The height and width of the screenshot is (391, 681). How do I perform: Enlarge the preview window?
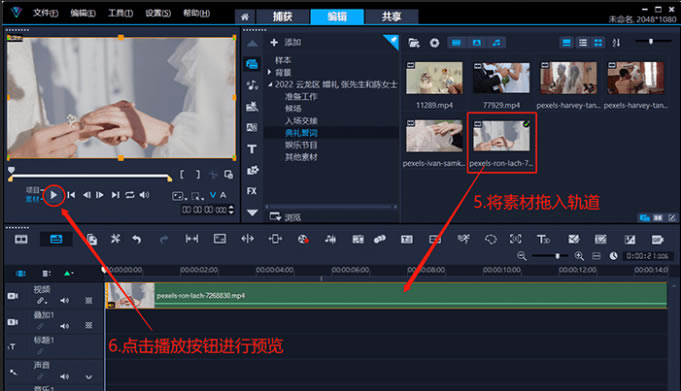[x=228, y=175]
